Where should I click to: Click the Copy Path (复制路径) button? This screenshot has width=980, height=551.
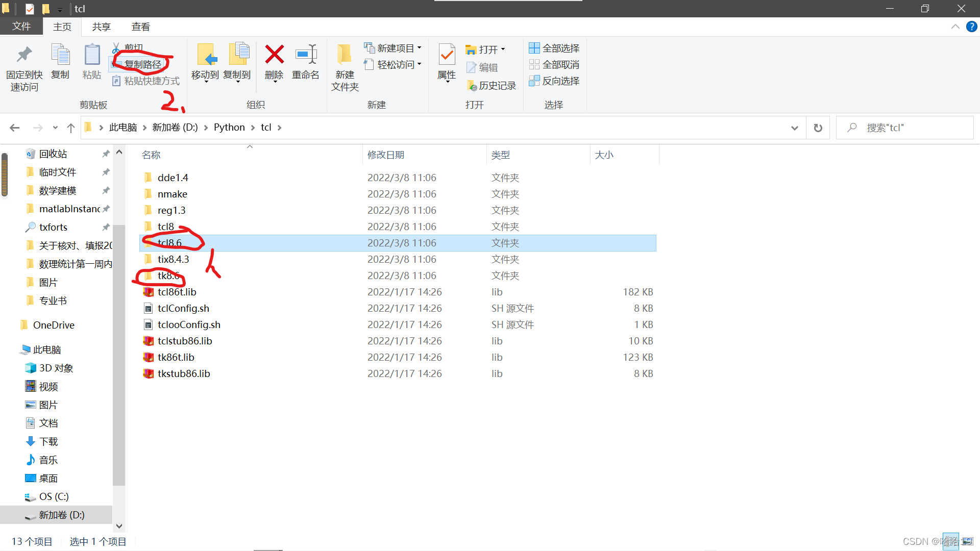pos(142,64)
